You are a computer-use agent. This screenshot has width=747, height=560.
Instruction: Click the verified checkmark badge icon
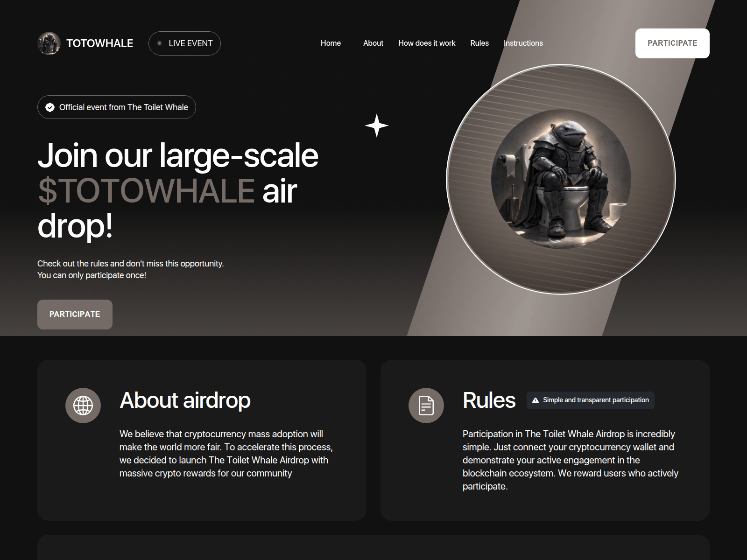coord(50,107)
